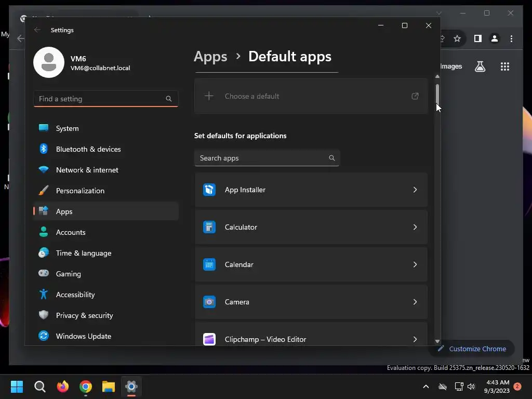Open Camera default settings
Viewport: 532px width, 399px height.
pos(311,302)
